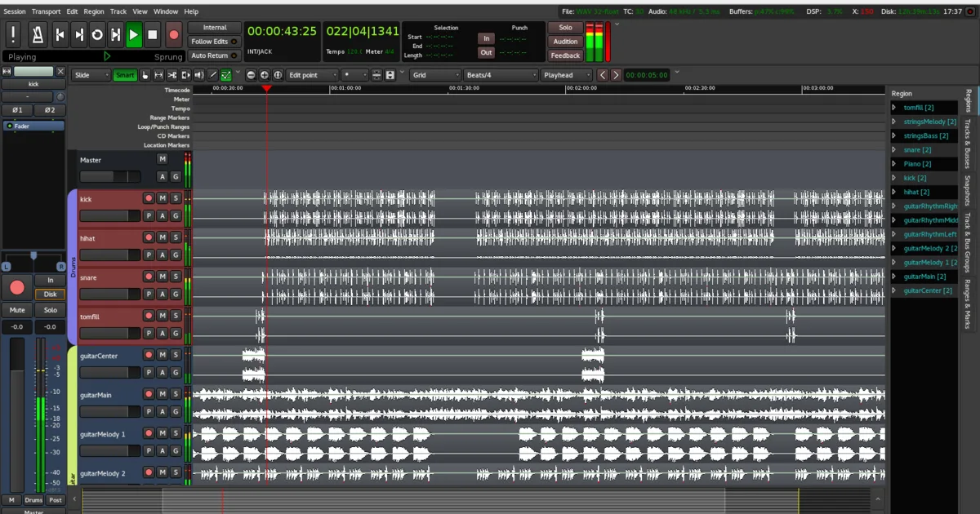Click the Feedback alert button
The width and height of the screenshot is (980, 514).
point(565,55)
